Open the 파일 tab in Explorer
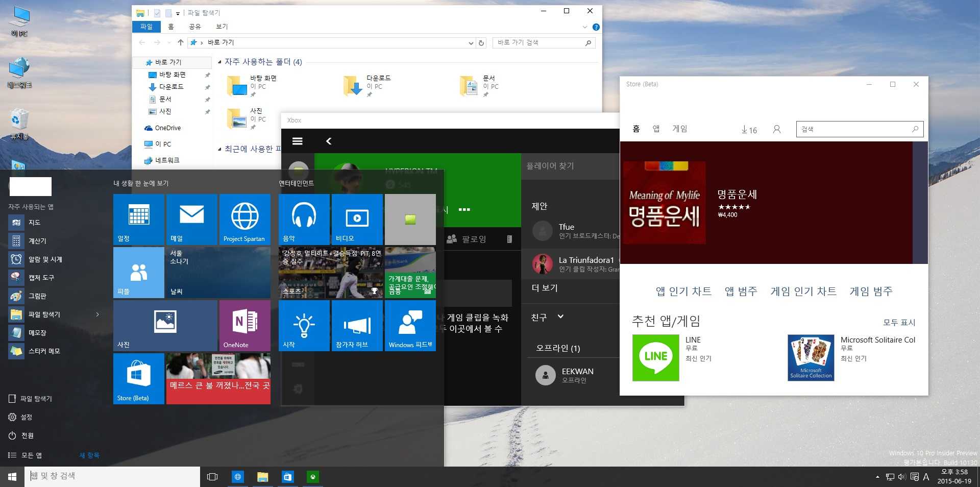This screenshot has height=487, width=980. [x=146, y=27]
